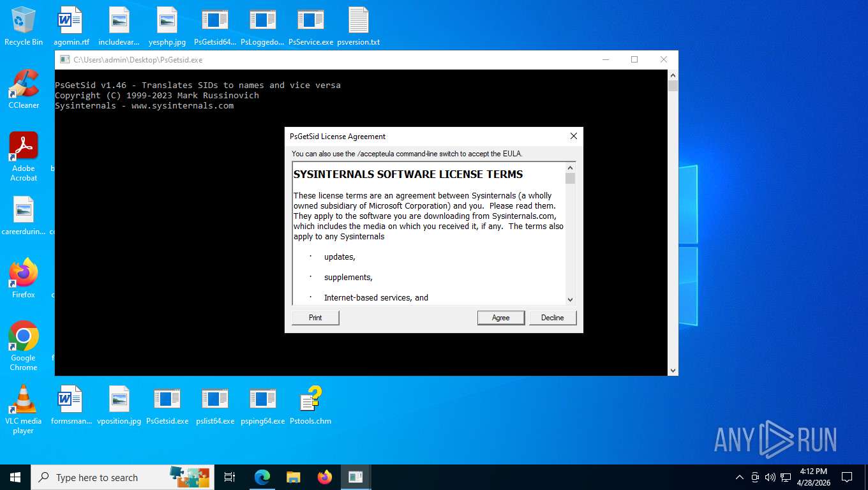This screenshot has width=868, height=490.
Task: Click the 'Internet-based services, and' list item
Action: (376, 297)
